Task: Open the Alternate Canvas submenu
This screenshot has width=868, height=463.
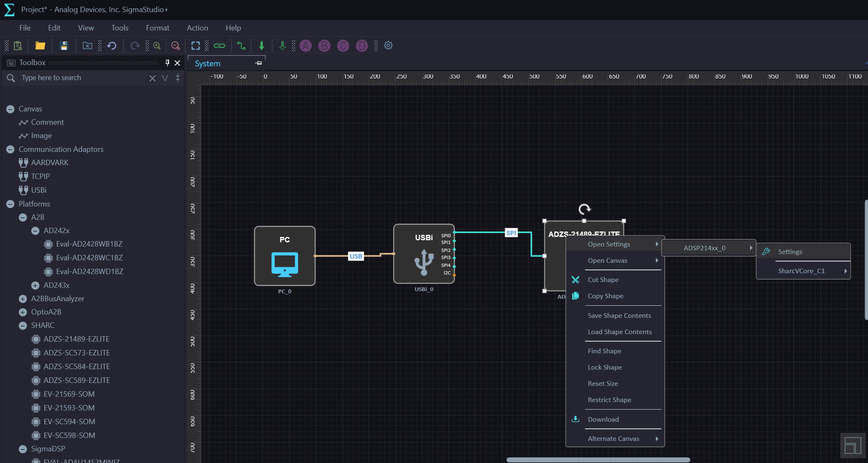Action: point(615,438)
